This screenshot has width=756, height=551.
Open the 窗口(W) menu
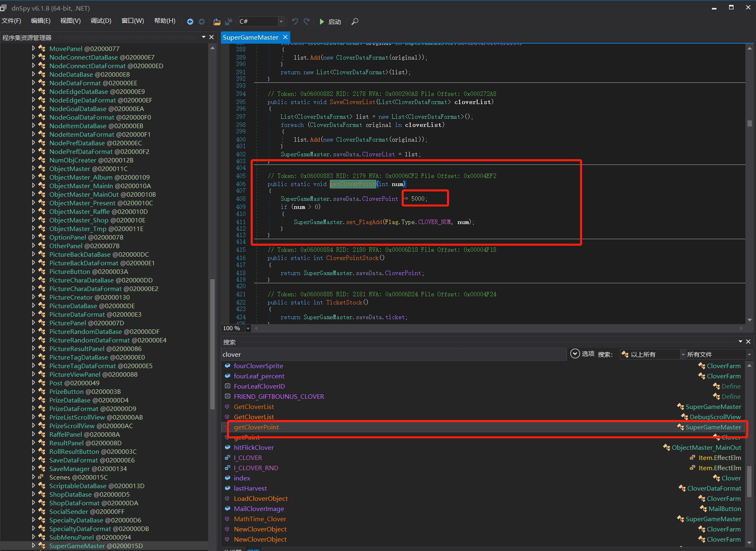[133, 21]
